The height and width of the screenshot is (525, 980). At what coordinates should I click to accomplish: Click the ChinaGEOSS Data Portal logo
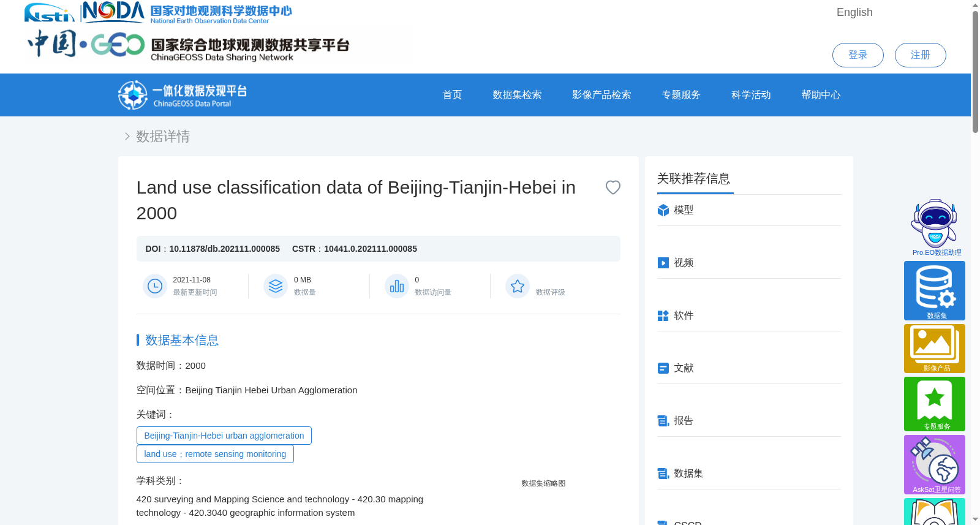(x=183, y=95)
